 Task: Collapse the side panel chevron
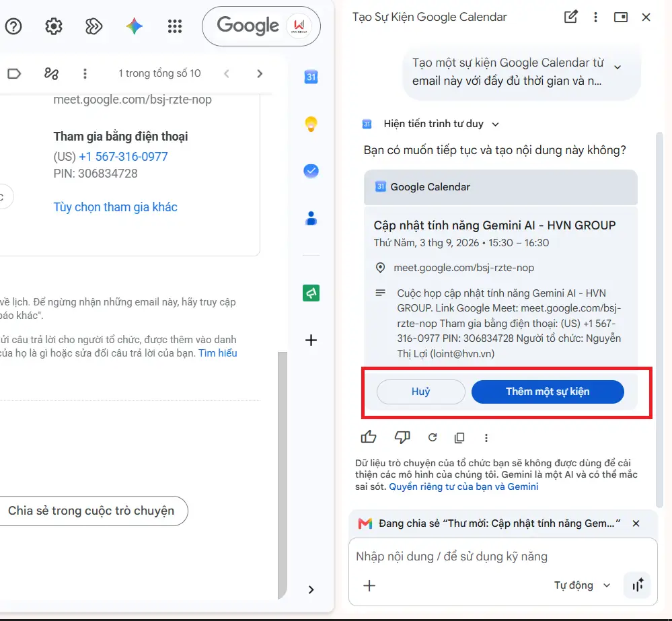[x=311, y=589]
